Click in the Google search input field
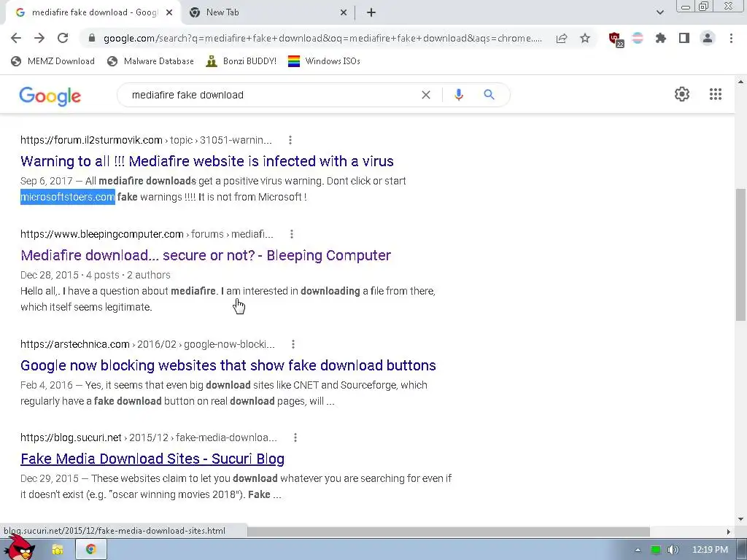 click(271, 95)
